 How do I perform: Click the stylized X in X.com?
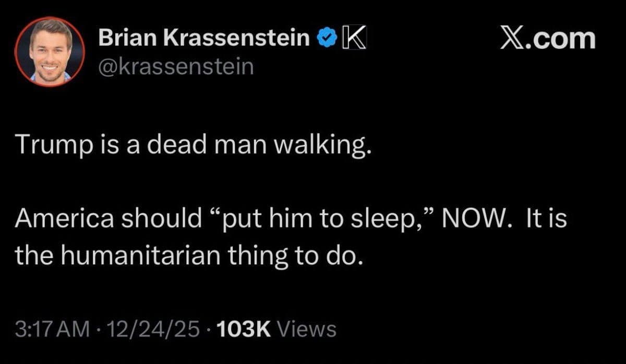point(512,40)
